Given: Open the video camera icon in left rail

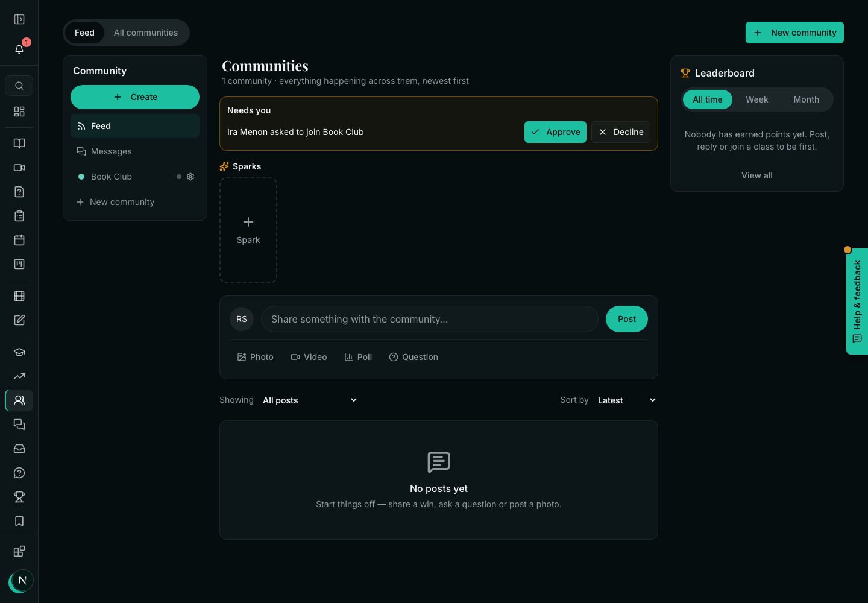Looking at the screenshot, I should (19, 168).
